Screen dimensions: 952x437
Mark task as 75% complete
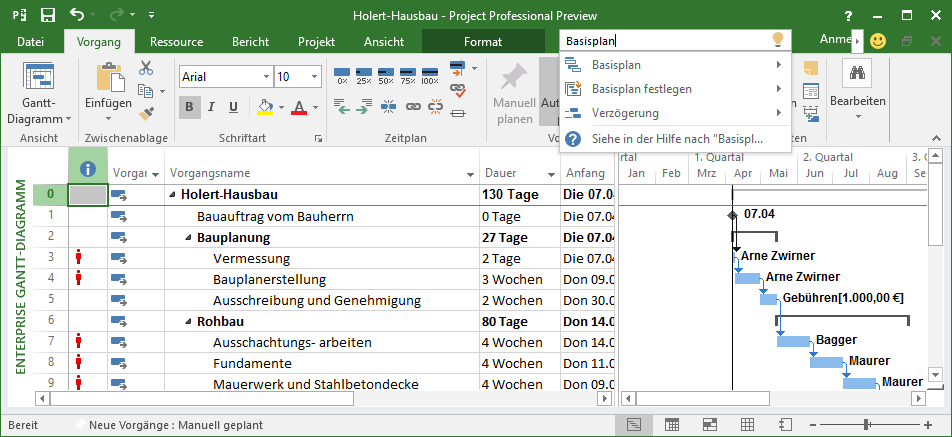pos(408,76)
